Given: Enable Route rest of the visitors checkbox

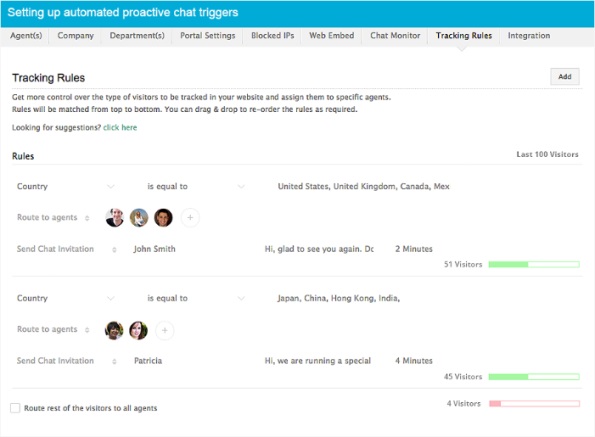Looking at the screenshot, I should (x=15, y=408).
